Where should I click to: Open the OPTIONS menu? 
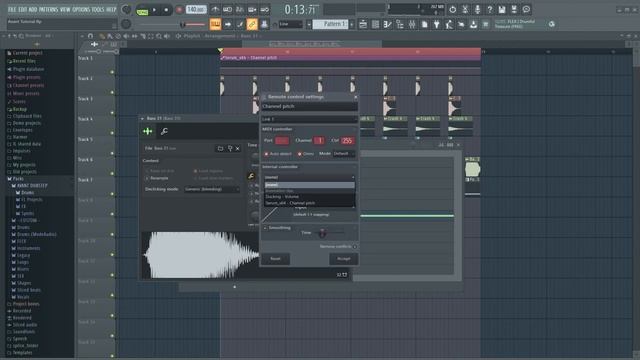tap(81, 9)
